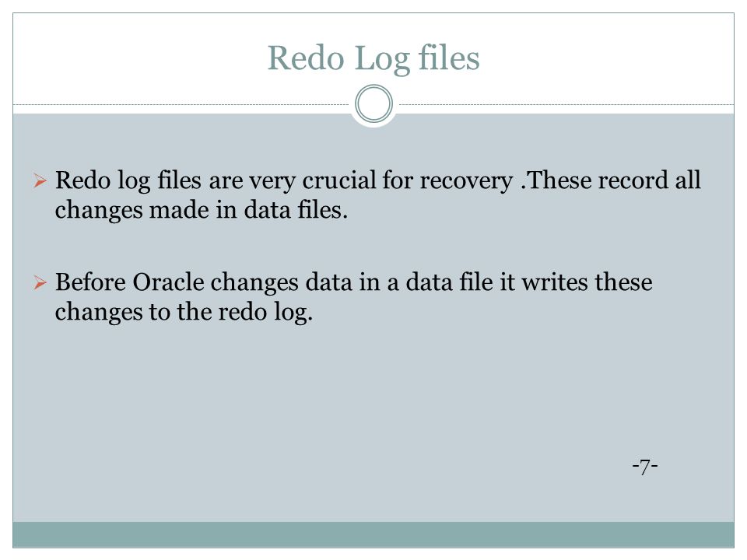This screenshot has height=560, width=747.
Task: Click the word 'Redo' in the title
Action: pos(305,58)
